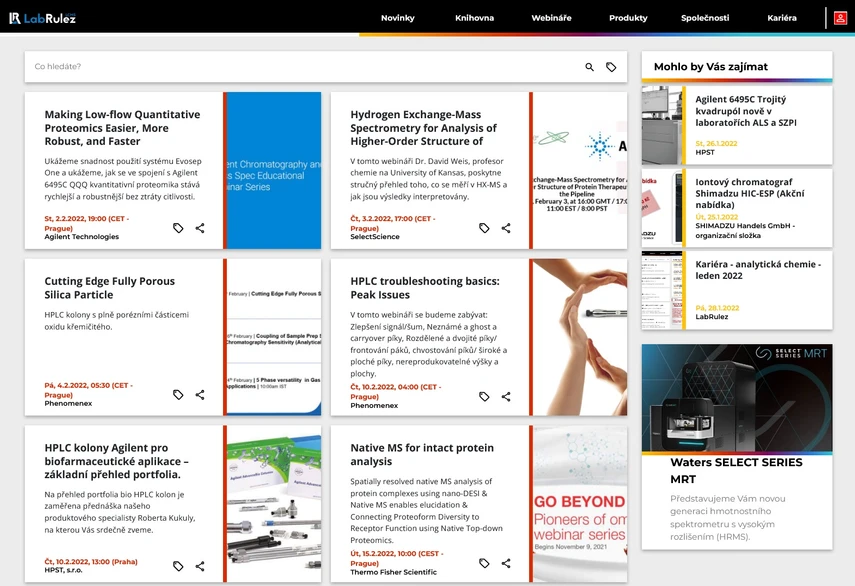
Task: Click the 'Agilent Technologies' organizer name
Action: tap(81, 237)
